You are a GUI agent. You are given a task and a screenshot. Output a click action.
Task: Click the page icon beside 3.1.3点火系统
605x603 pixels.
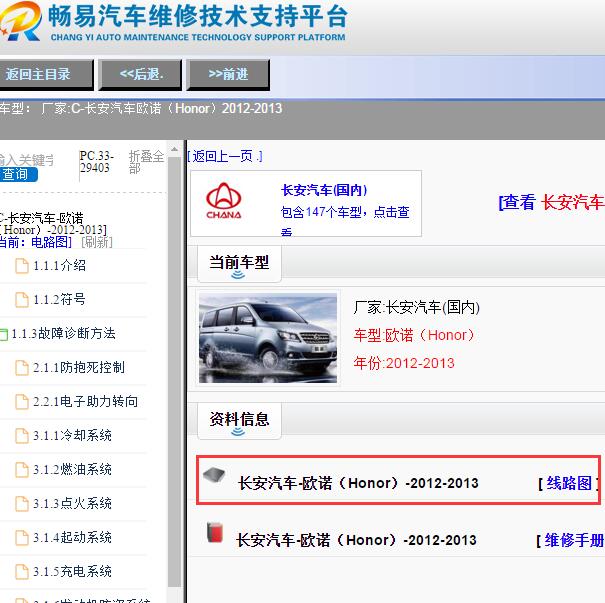click(x=22, y=503)
